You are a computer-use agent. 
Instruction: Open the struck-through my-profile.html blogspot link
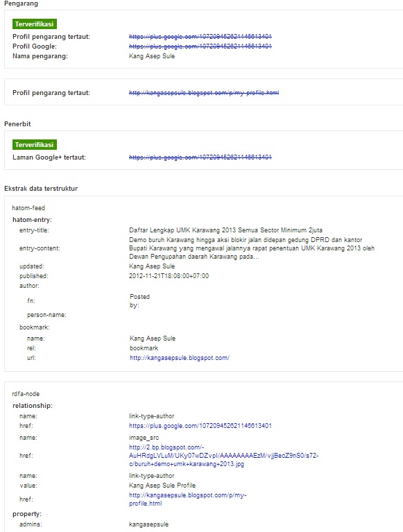[204, 93]
